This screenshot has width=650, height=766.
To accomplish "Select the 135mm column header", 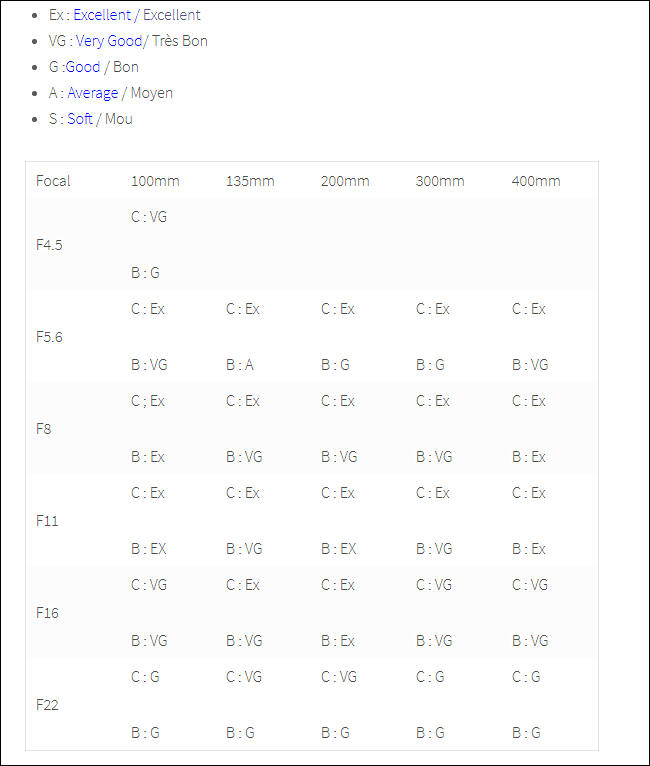I will (250, 181).
